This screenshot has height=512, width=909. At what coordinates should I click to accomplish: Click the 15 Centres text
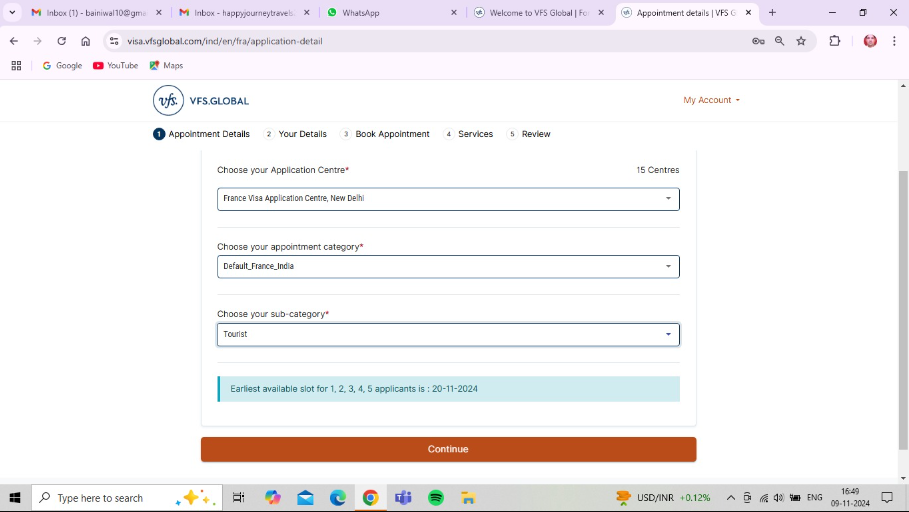click(657, 170)
